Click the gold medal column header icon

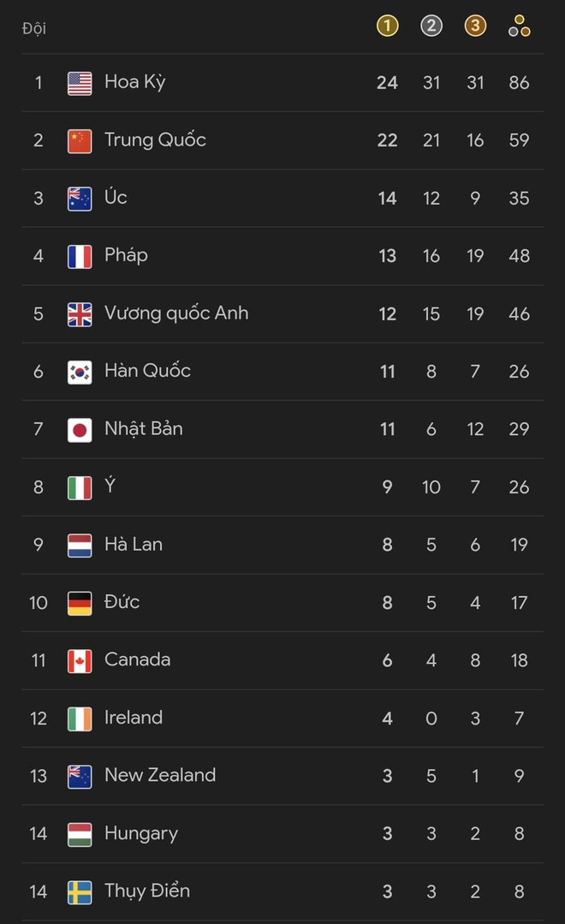[x=387, y=26]
